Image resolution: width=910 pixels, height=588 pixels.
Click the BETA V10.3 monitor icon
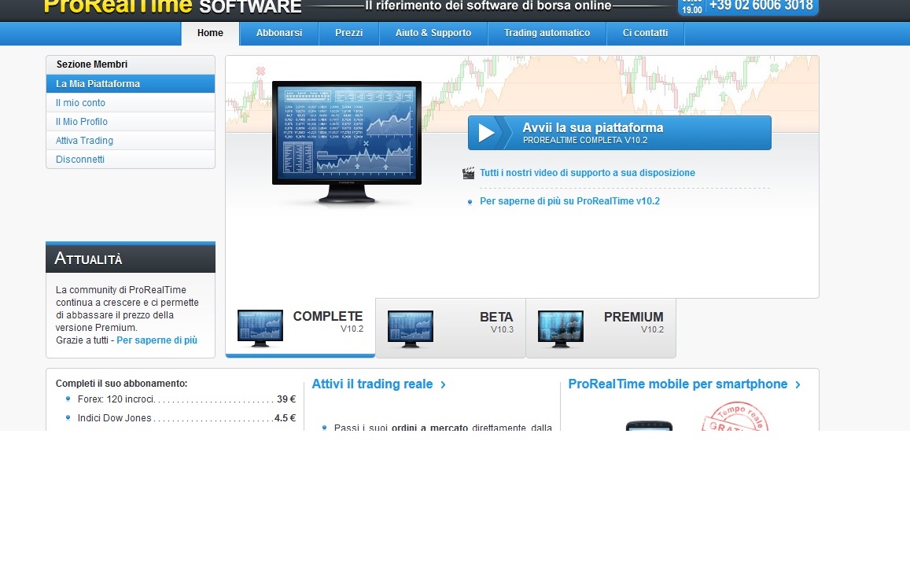(x=411, y=329)
